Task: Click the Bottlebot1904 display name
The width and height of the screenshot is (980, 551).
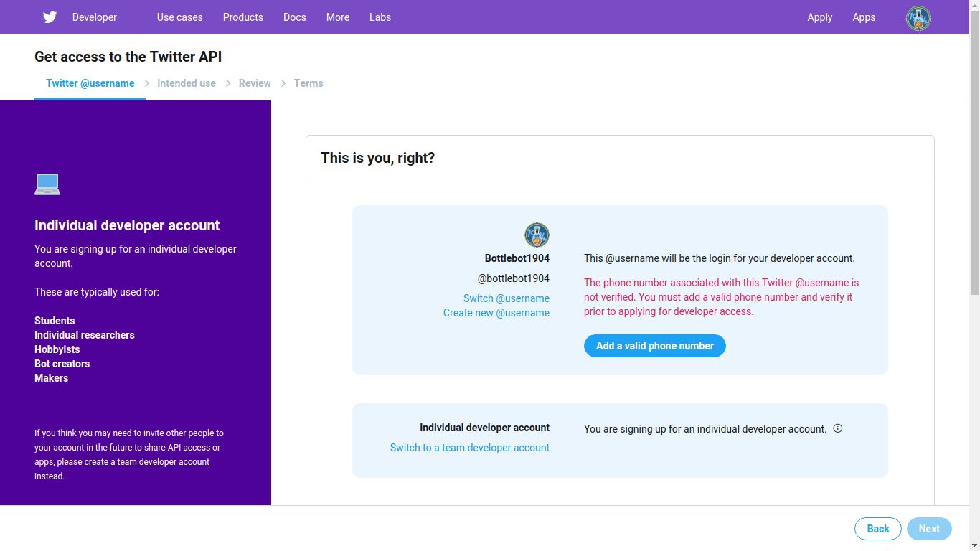Action: click(517, 258)
